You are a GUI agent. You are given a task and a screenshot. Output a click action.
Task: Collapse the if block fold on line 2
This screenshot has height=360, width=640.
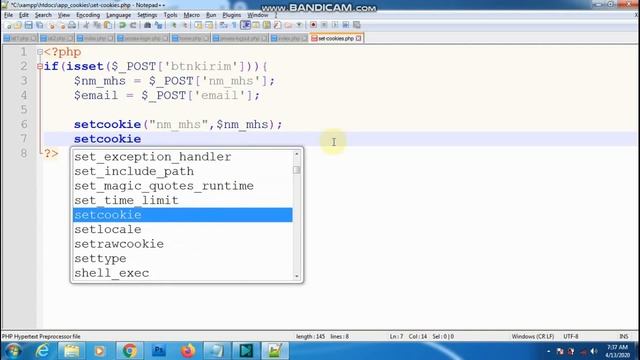(x=40, y=66)
